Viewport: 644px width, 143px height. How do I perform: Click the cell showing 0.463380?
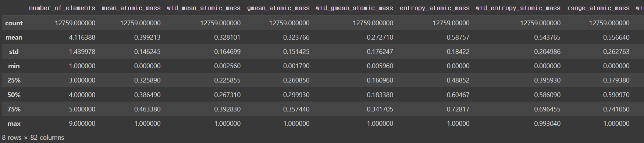point(147,109)
